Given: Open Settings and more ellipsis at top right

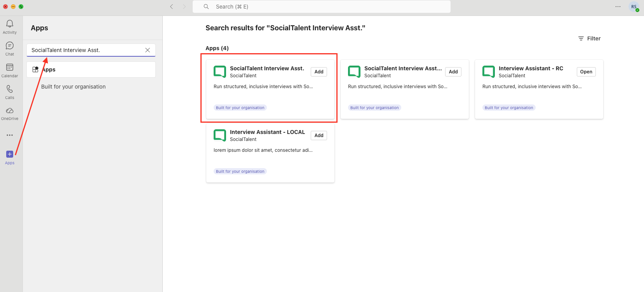Looking at the screenshot, I should (x=618, y=7).
